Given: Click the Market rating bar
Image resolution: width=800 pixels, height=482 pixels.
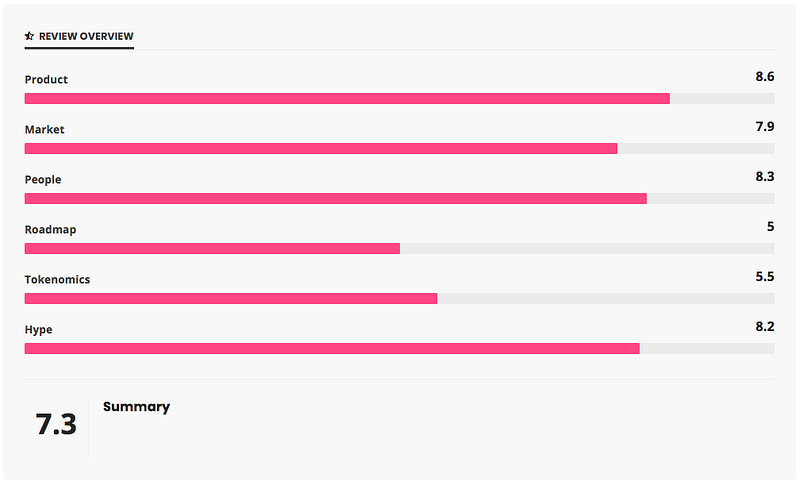Looking at the screenshot, I should [x=399, y=148].
